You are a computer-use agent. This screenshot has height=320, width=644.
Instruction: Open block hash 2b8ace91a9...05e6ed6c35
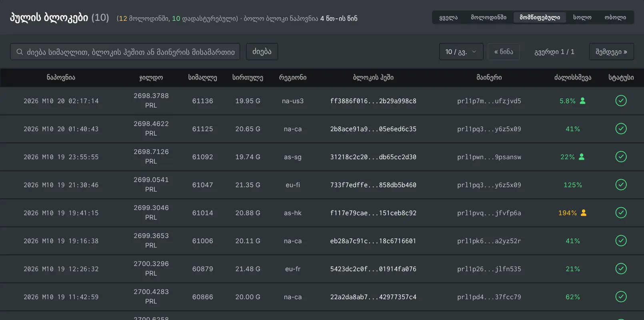pyautogui.click(x=373, y=129)
